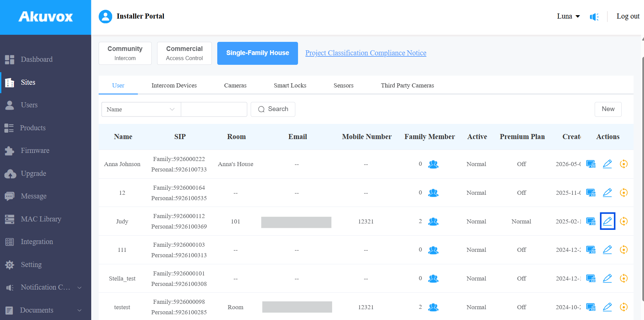The width and height of the screenshot is (644, 320).
Task: Click the Akuvox logo
Action: (46, 17)
